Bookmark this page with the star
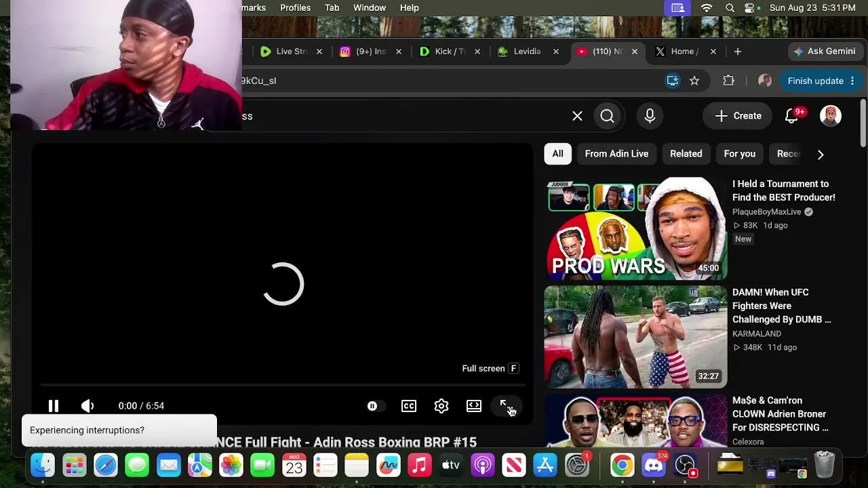 694,81
